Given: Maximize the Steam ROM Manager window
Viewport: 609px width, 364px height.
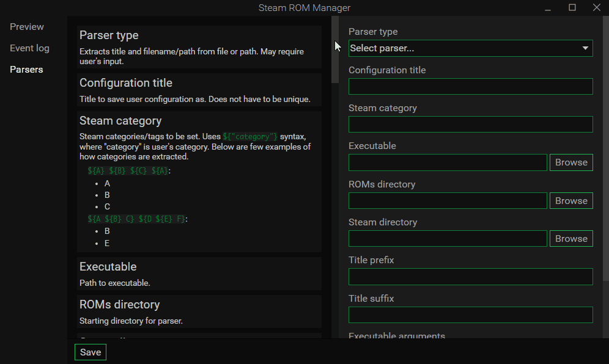Looking at the screenshot, I should tap(572, 8).
